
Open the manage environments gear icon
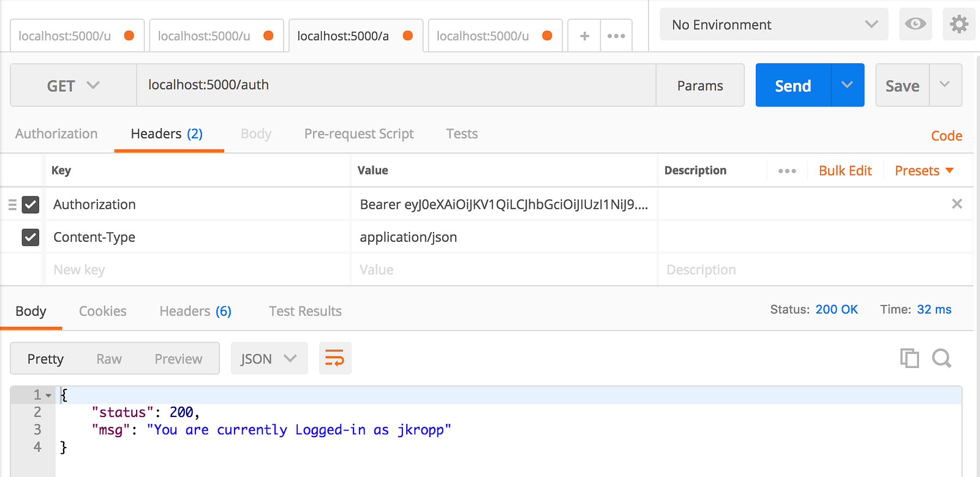tap(959, 24)
